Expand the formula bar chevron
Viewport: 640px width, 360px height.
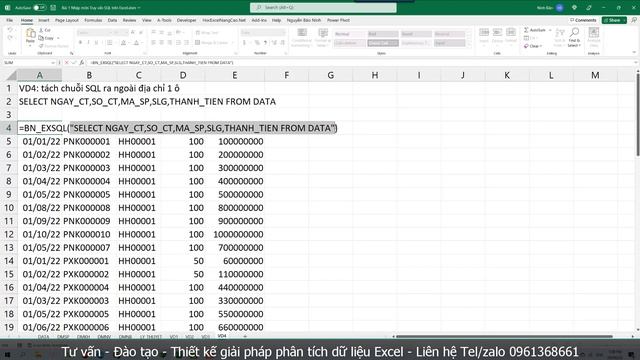click(x=635, y=63)
